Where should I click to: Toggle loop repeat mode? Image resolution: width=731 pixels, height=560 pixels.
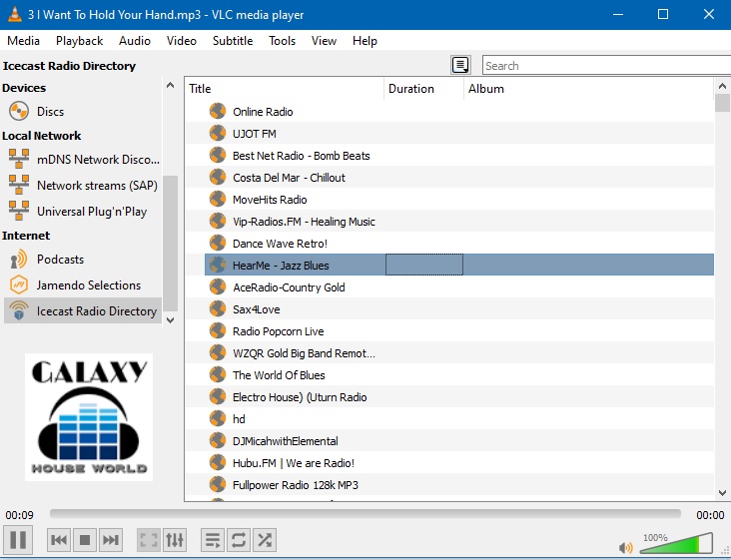click(239, 540)
